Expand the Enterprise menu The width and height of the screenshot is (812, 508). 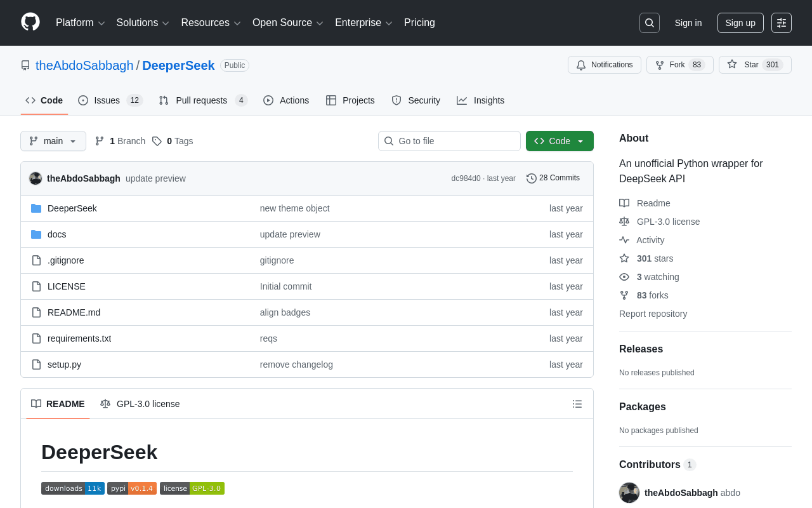(364, 23)
